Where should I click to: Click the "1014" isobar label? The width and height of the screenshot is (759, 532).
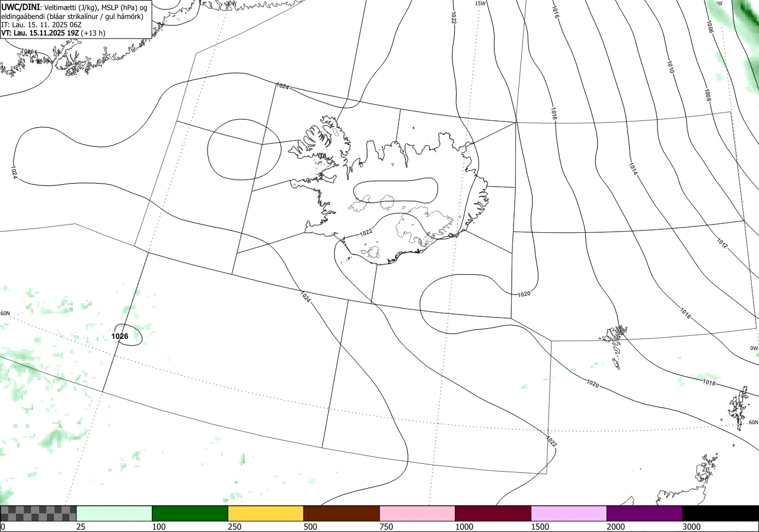(633, 169)
